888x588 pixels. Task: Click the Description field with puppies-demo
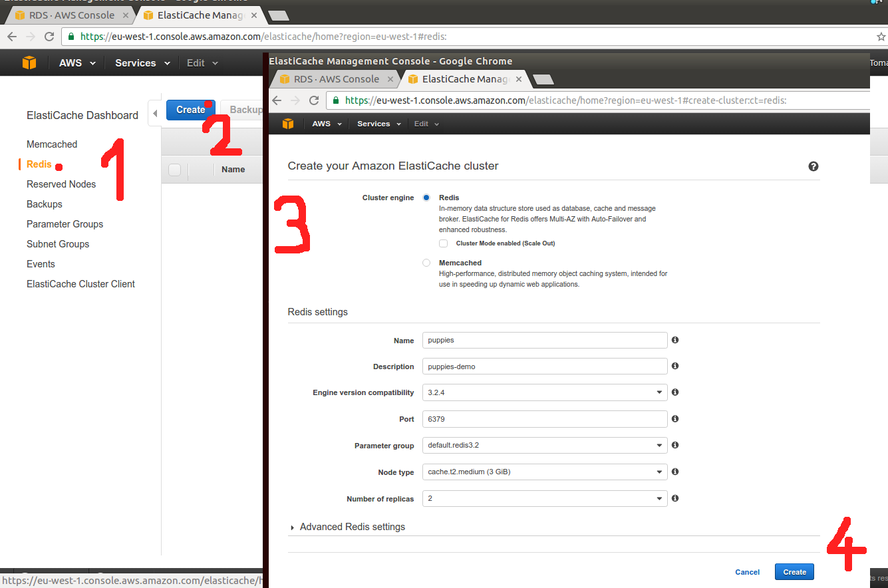coord(545,367)
